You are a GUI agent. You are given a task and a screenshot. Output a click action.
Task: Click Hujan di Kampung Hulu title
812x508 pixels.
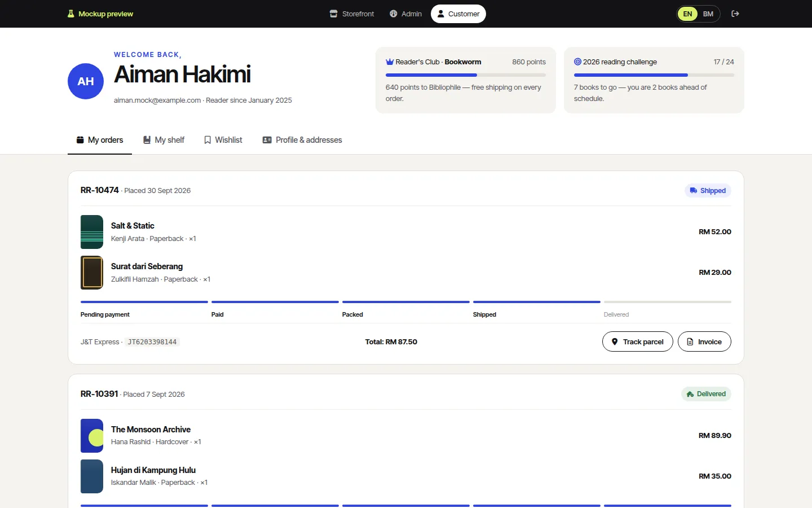[x=153, y=470]
